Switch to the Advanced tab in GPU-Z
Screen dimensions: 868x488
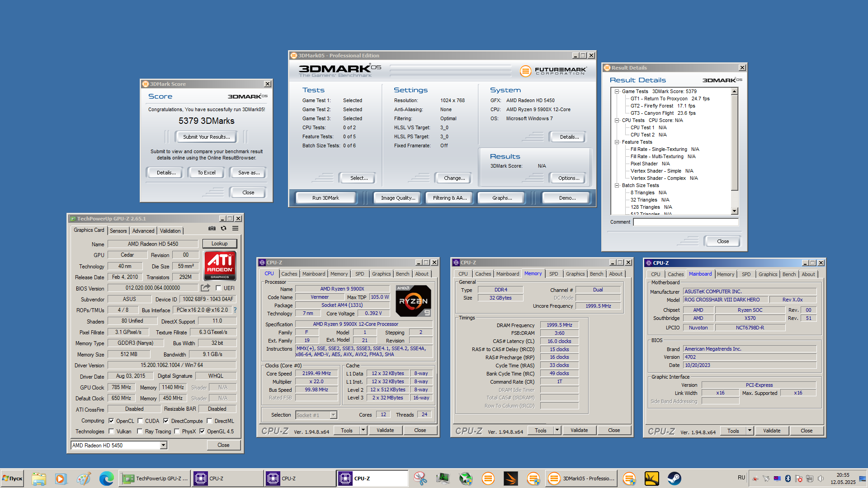tap(143, 231)
